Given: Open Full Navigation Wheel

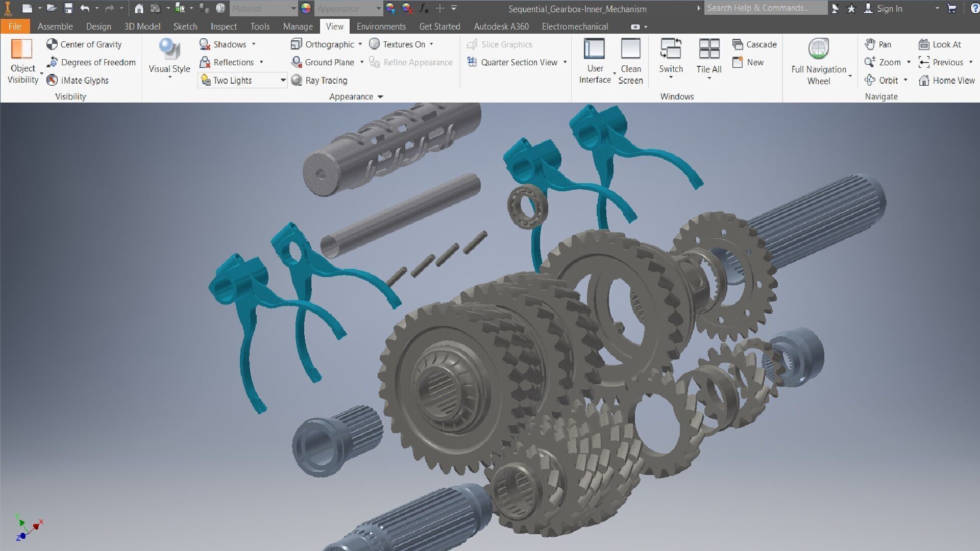Looking at the screenshot, I should [x=819, y=61].
